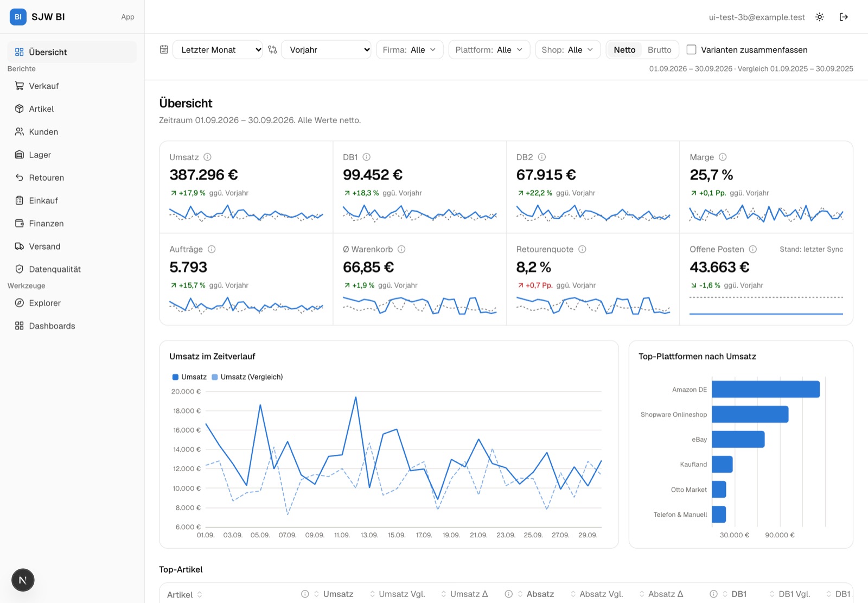Toggle Umsatz series in chart legend
This screenshot has width=868, height=603.
[189, 377]
